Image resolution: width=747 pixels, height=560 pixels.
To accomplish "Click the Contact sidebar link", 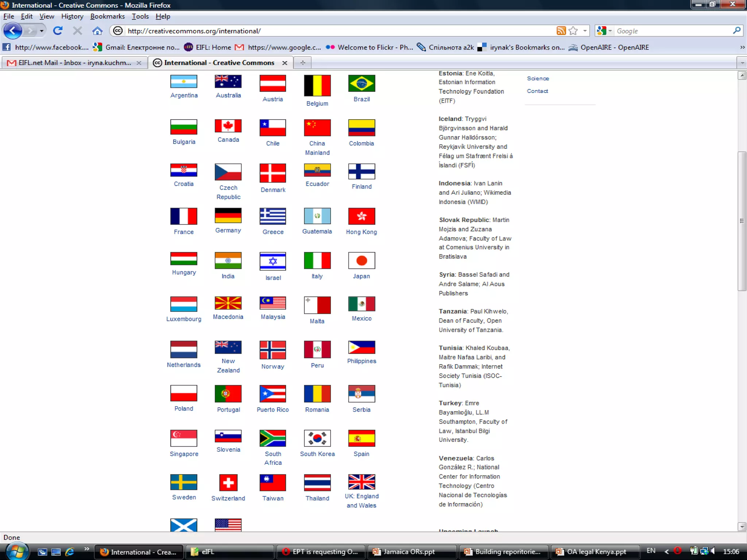I will (537, 91).
